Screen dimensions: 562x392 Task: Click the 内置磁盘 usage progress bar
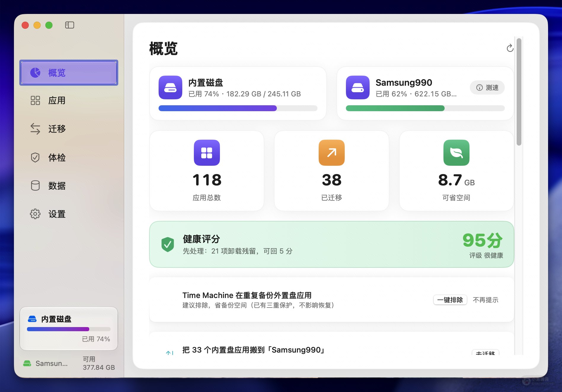pyautogui.click(x=238, y=108)
